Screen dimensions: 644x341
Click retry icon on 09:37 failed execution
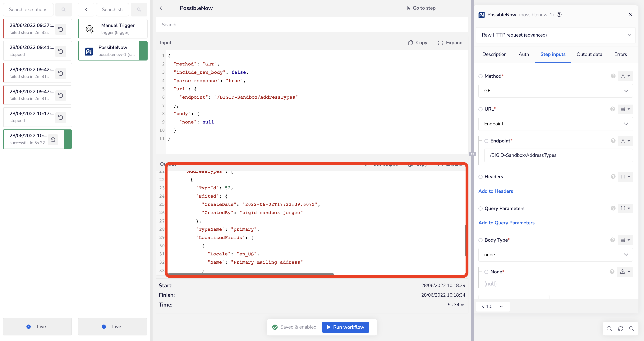[61, 29]
